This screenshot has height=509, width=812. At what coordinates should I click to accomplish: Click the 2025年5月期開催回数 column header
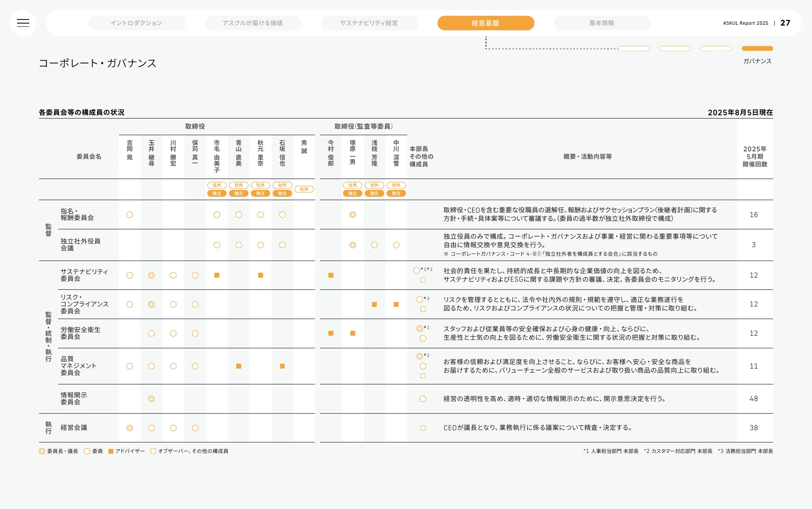[755, 157]
